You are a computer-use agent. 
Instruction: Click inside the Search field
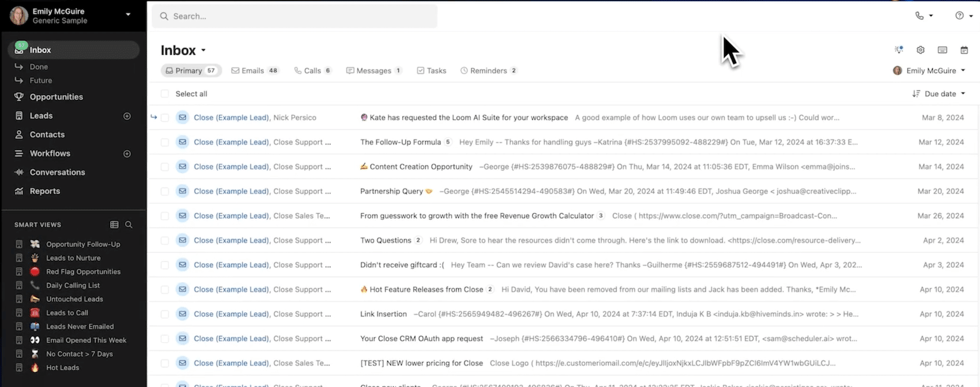(294, 16)
